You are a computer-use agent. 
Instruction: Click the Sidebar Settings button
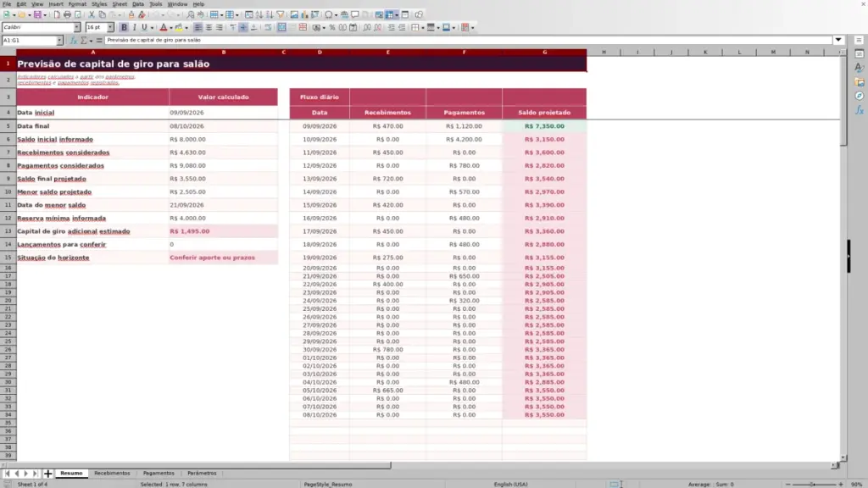click(860, 41)
